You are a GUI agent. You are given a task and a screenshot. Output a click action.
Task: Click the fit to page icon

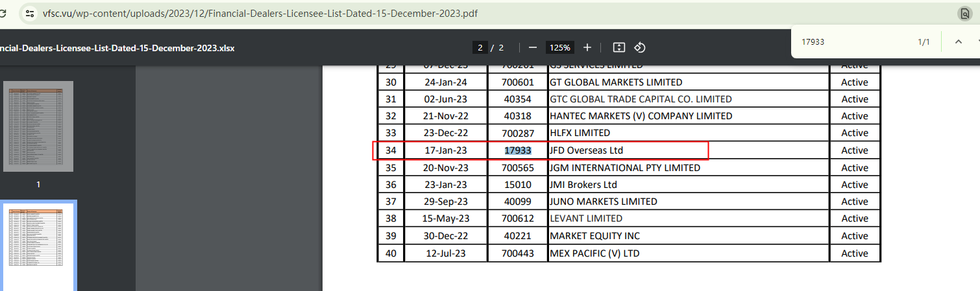619,47
